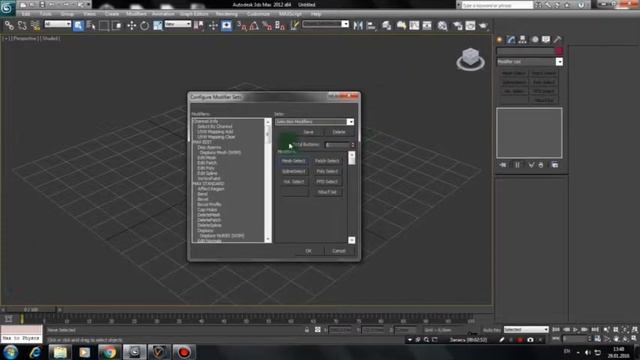
Task: Open the Layer Manager icon
Action: 386,26
